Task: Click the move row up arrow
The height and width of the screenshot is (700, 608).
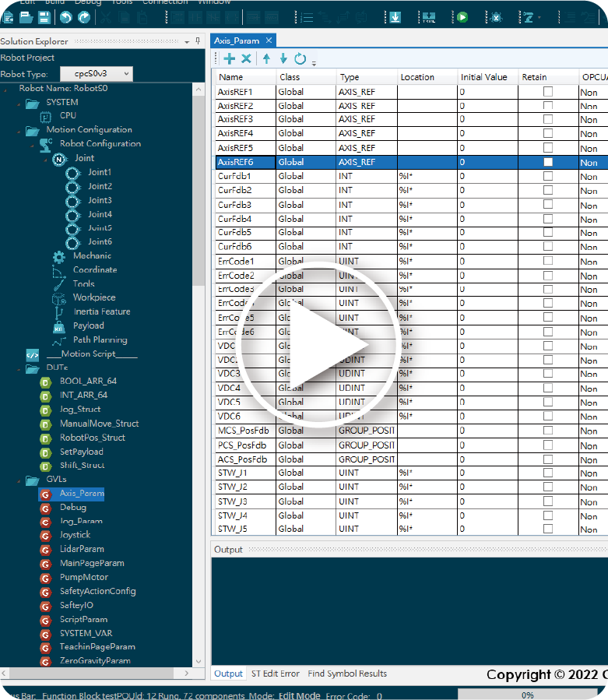Action: 266,58
